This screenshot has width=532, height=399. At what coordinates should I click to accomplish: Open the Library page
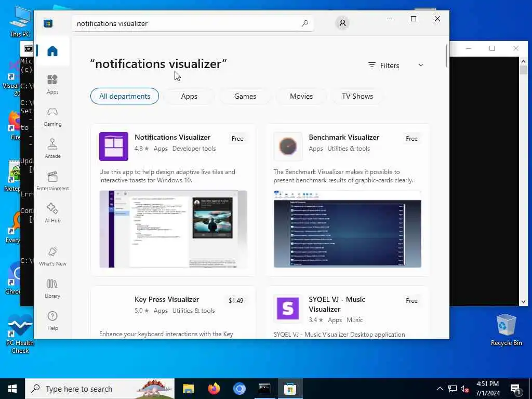coord(52,288)
